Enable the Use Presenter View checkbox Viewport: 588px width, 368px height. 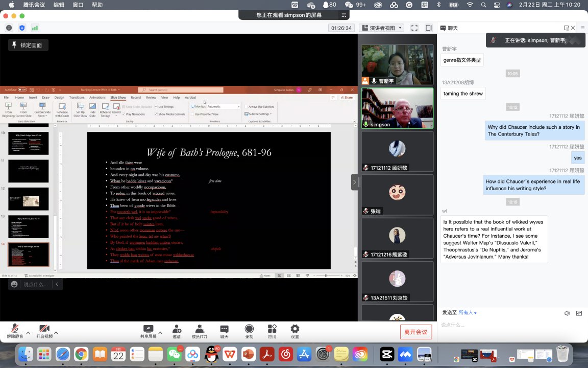coord(193,114)
